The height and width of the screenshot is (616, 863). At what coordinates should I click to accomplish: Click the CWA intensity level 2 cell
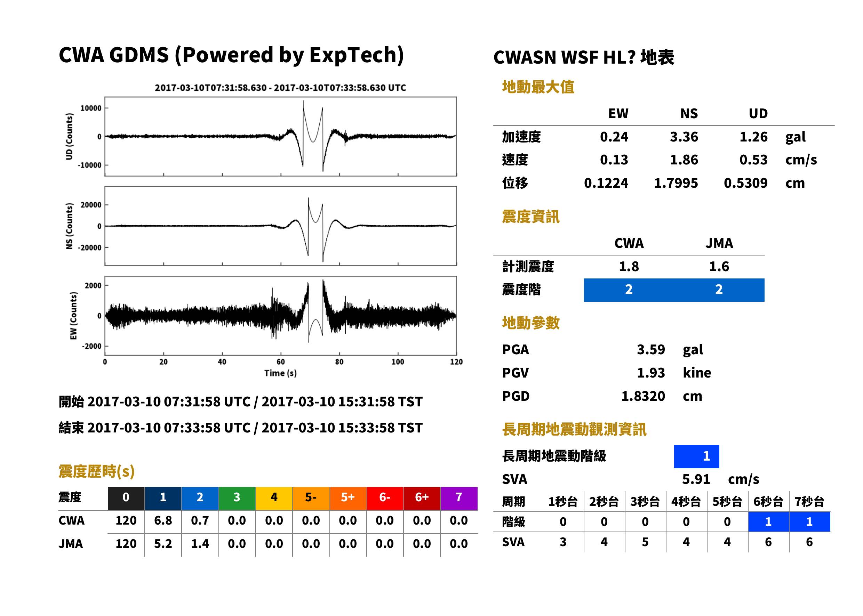click(629, 290)
